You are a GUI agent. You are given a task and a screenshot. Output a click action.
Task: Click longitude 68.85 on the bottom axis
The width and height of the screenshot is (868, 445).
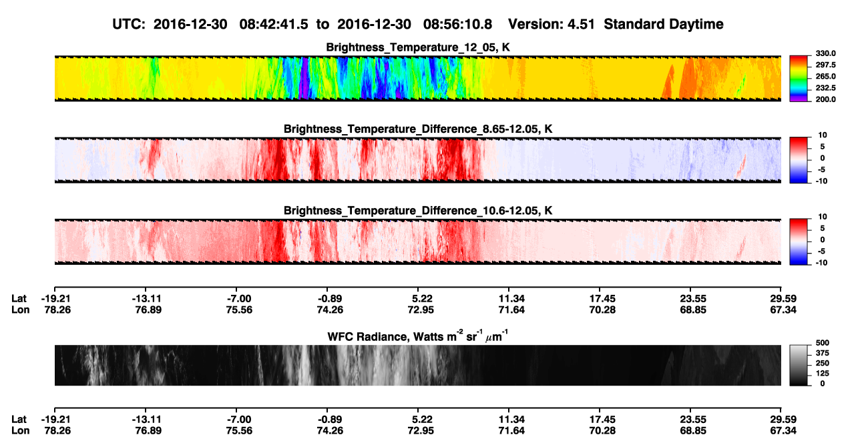point(693,430)
